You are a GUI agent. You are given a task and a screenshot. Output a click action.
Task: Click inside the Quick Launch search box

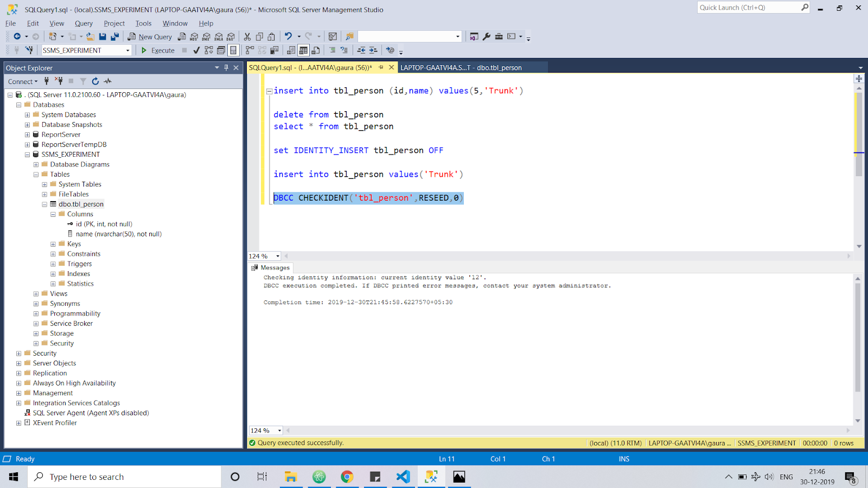click(x=749, y=7)
